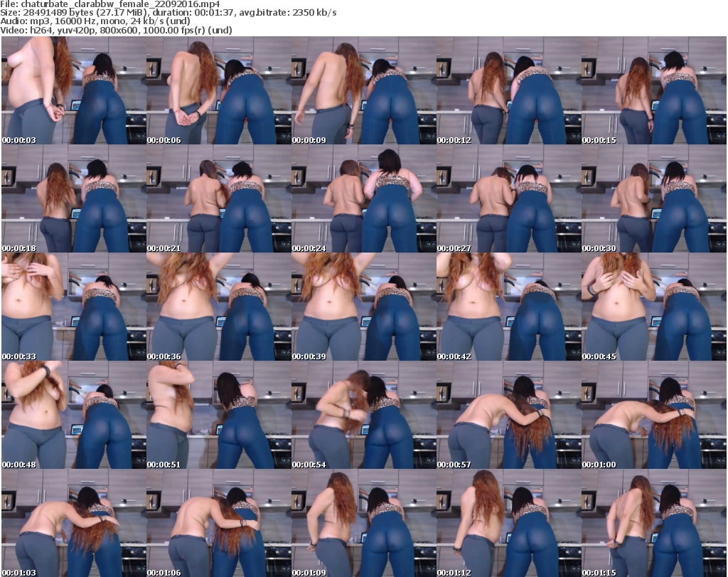Viewport: 728px width, 577px height.
Task: Click the frame stamped 00:00:48
Action: [x=74, y=415]
